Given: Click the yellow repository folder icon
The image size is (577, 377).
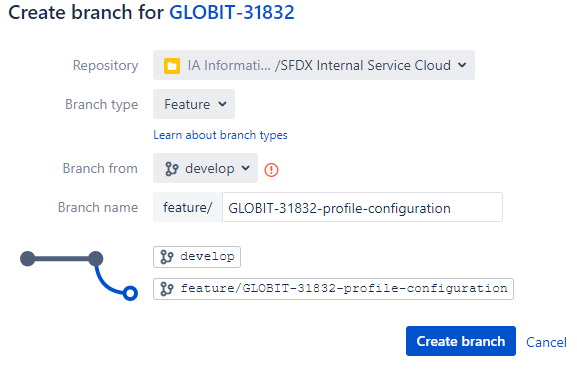Looking at the screenshot, I should 171,66.
